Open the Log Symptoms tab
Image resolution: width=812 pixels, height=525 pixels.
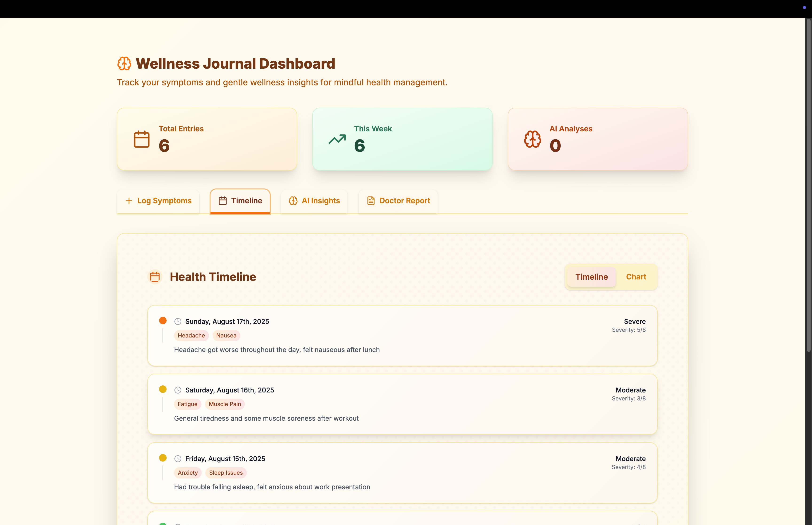(x=158, y=201)
